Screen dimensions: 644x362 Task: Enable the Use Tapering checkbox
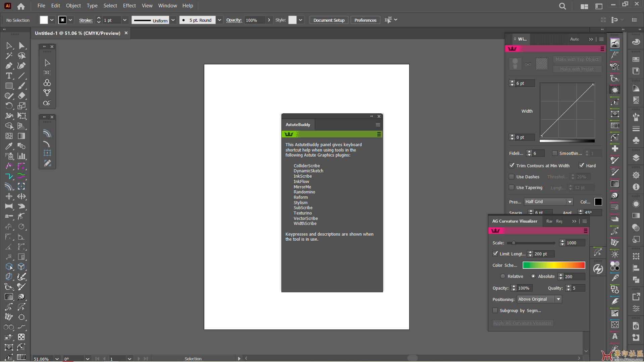pos(512,187)
